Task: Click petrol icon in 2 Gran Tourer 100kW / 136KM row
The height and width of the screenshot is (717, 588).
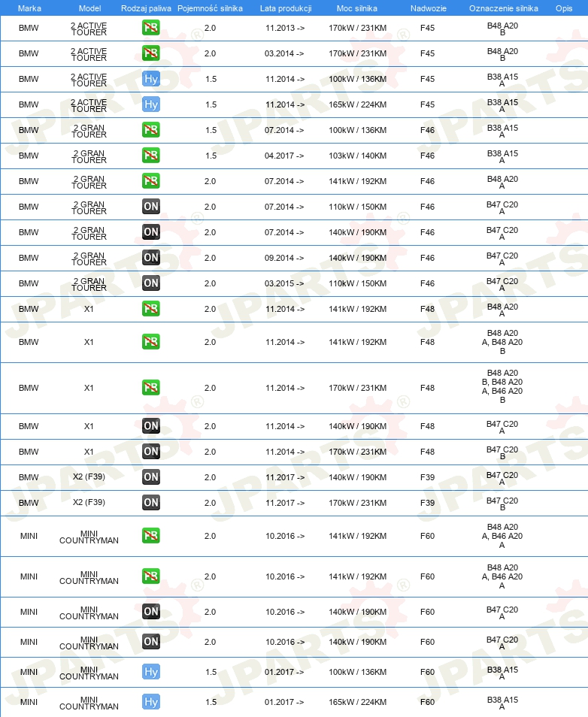Action: (x=151, y=130)
